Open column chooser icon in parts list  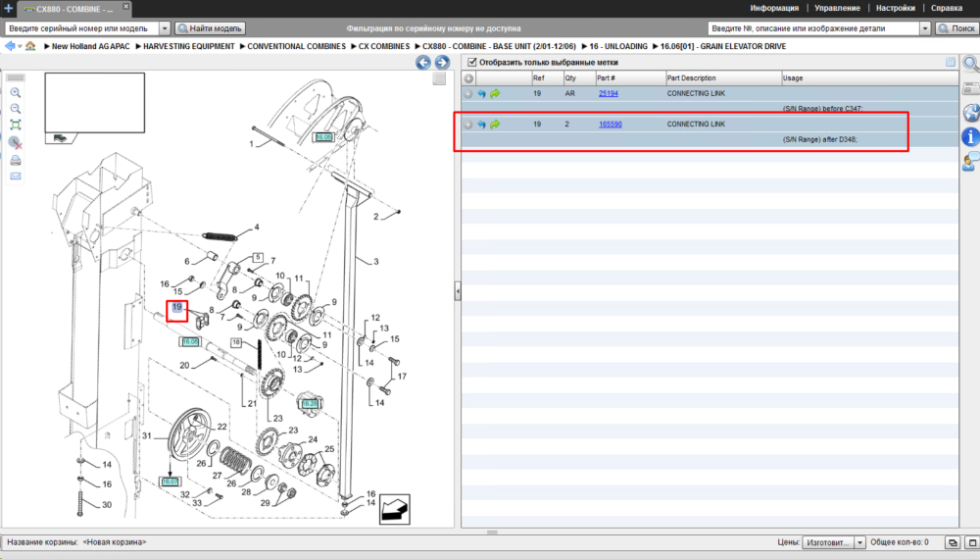[x=950, y=62]
